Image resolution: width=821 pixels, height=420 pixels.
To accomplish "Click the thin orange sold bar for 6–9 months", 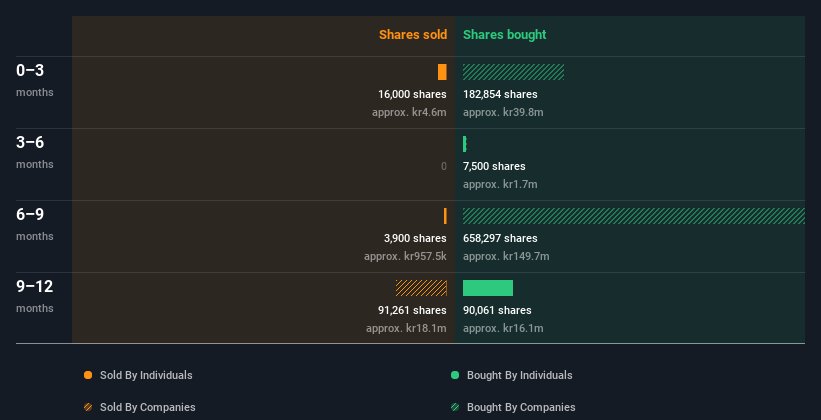I will 445,216.
